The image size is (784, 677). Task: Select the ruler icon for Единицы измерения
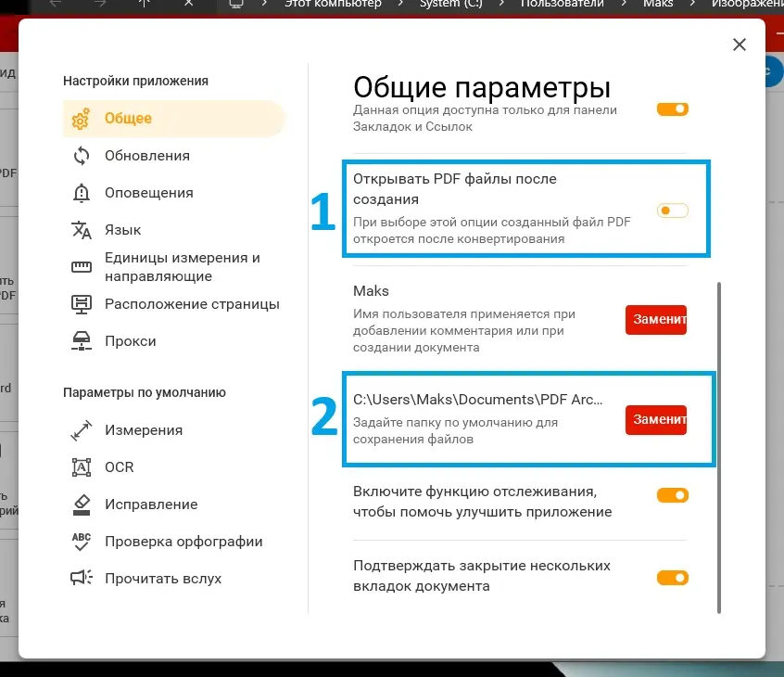(x=82, y=267)
